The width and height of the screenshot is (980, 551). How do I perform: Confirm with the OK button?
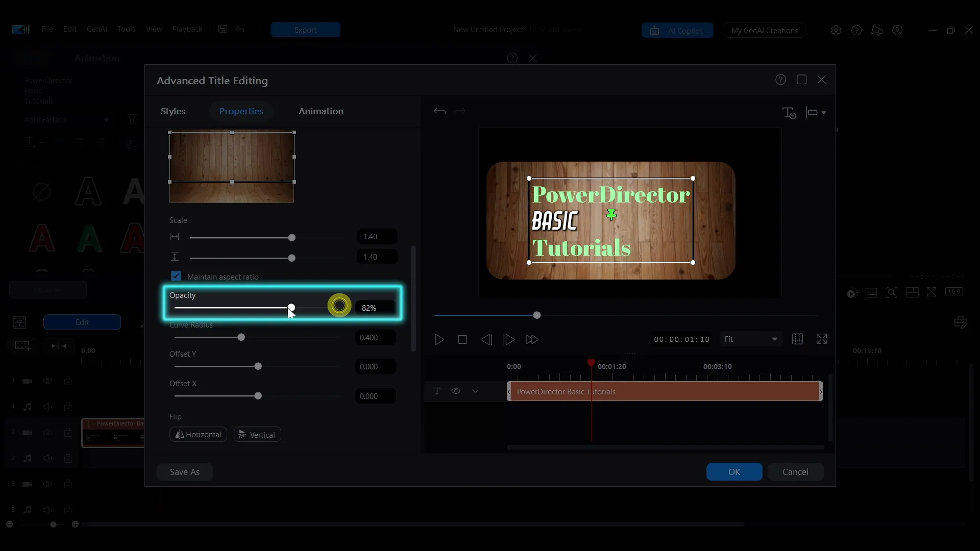click(x=734, y=472)
